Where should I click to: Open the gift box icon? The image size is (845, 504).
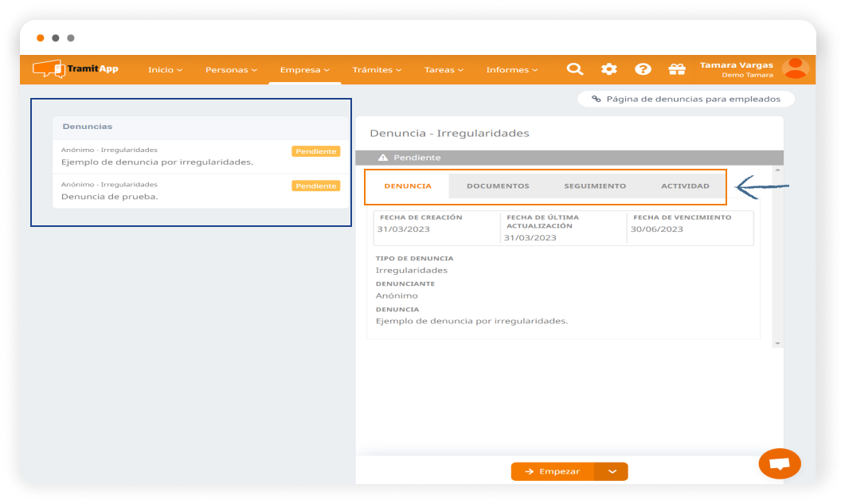click(677, 69)
